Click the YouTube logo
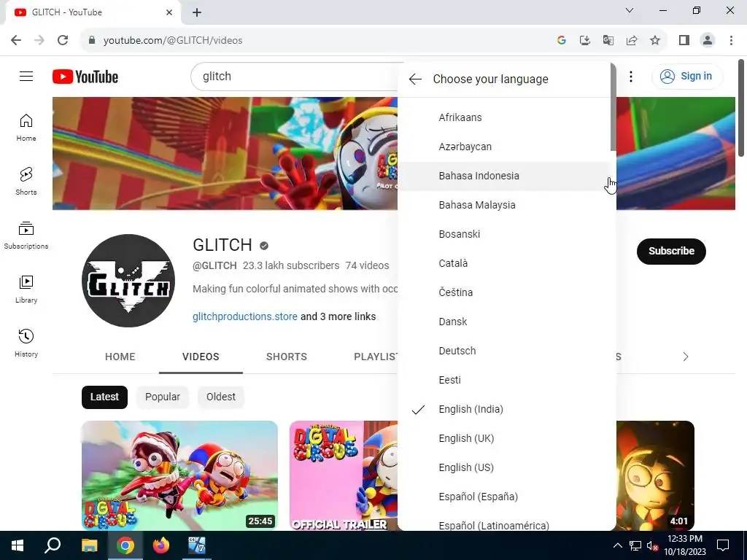Image resolution: width=747 pixels, height=560 pixels. tap(85, 77)
